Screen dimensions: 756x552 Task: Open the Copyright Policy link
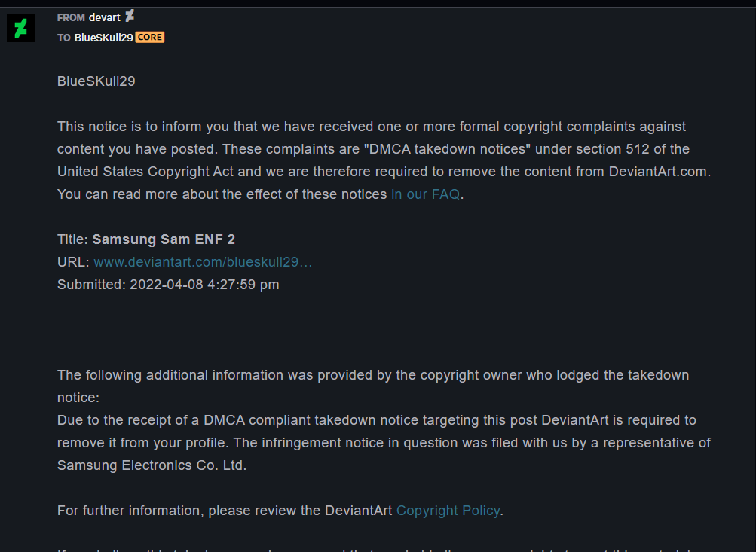pos(448,511)
